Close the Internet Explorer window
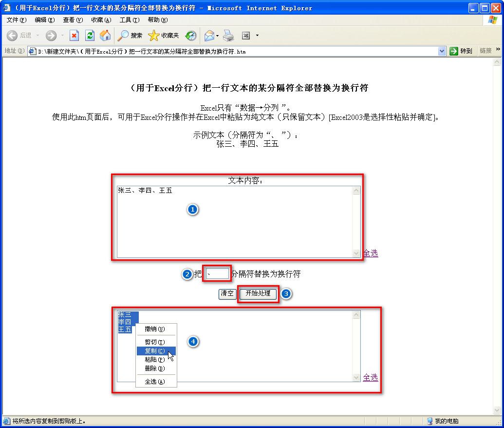Screen dimensions: 504x428 (x=496, y=8)
